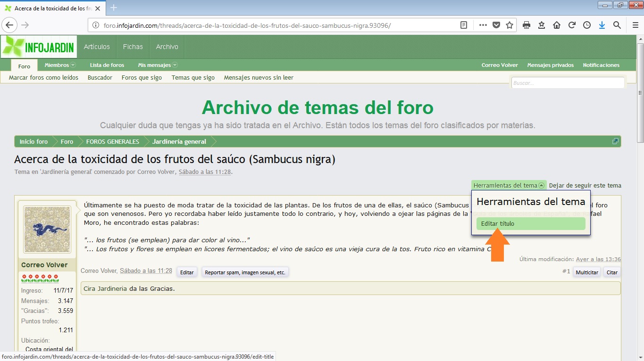Image resolution: width=644 pixels, height=361 pixels.
Task: Select Editar título from the menu
Action: [x=530, y=224]
